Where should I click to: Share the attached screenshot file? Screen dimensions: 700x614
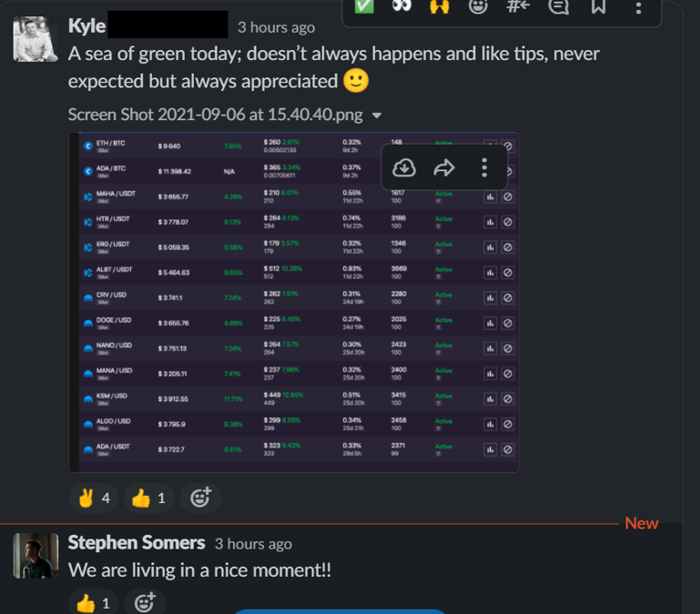point(444,167)
